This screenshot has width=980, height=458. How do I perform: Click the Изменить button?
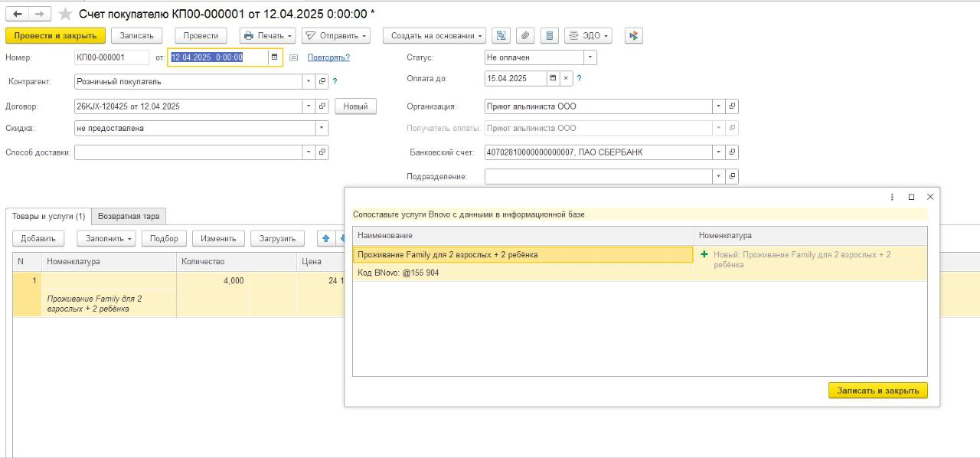pos(218,238)
